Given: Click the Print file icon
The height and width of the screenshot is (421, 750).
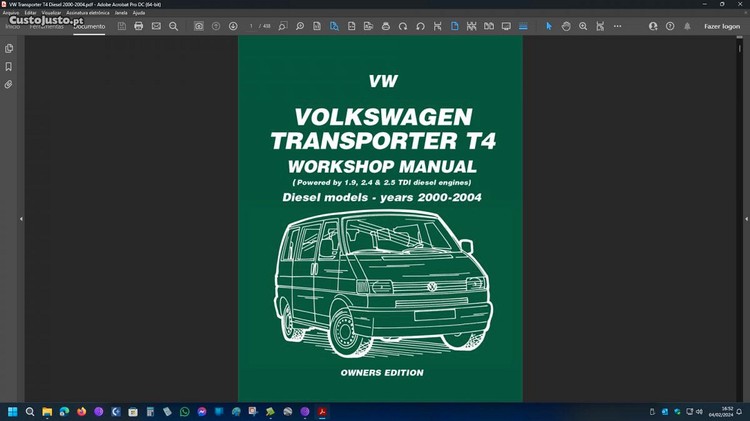Looking at the screenshot, I should click(139, 26).
